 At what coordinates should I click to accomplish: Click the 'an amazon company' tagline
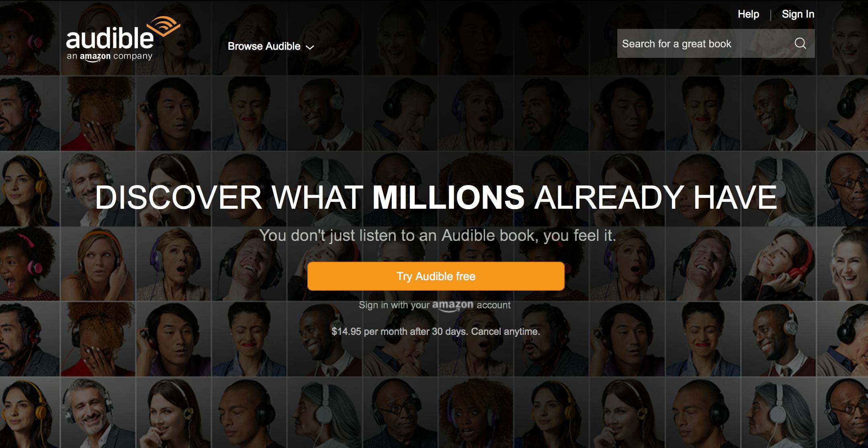click(110, 57)
